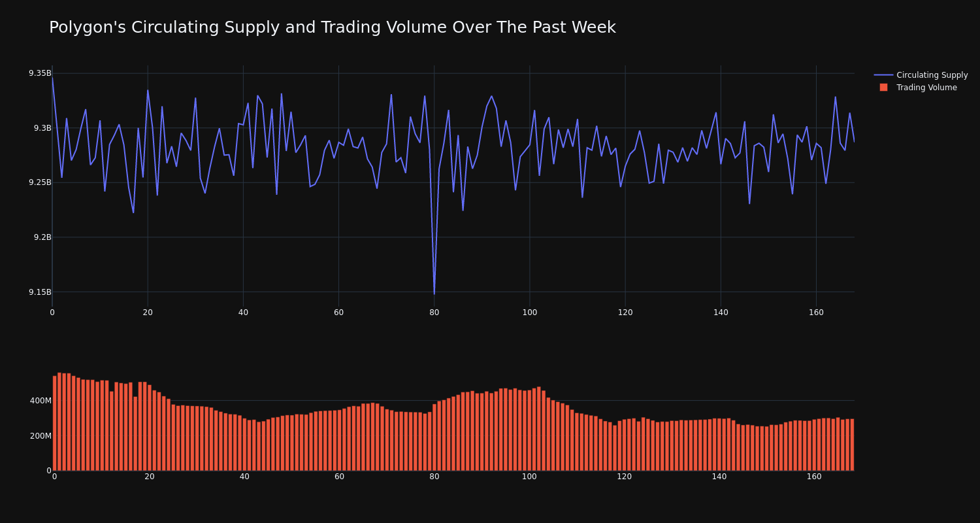Click the 400M label on volume chart

[41, 401]
